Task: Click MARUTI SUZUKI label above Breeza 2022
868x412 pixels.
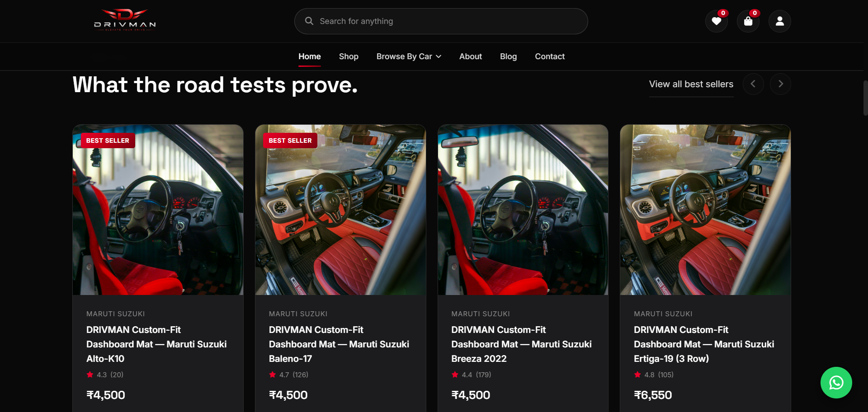Action: coord(481,314)
